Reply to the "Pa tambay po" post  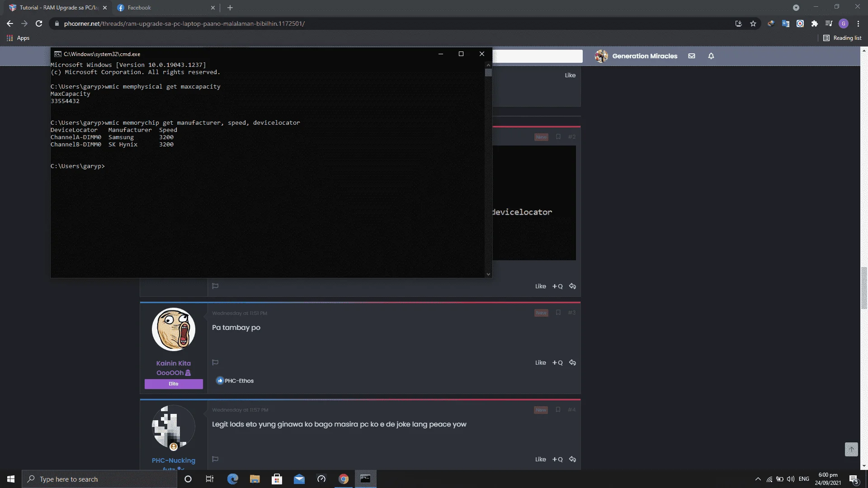572,362
